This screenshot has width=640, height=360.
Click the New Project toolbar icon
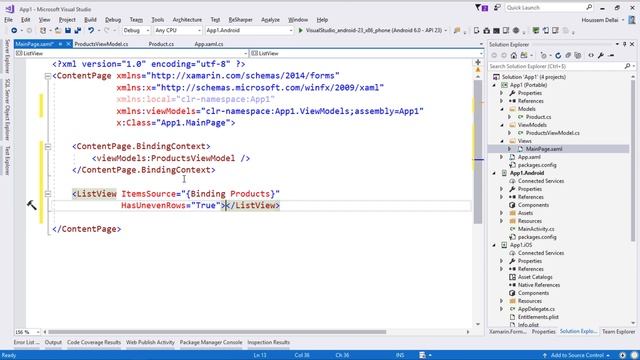point(43,30)
